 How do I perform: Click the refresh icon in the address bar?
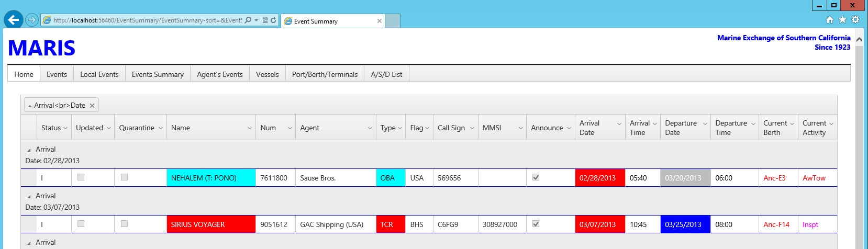pyautogui.click(x=273, y=20)
